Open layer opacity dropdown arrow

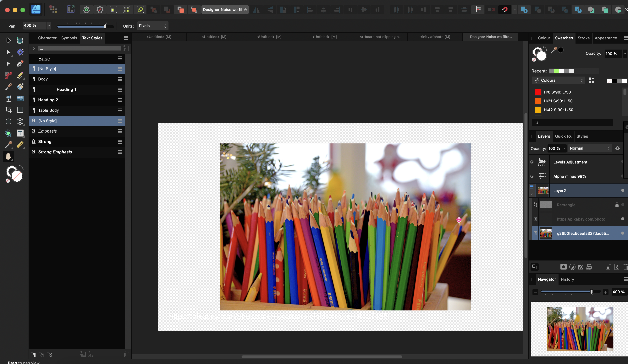coord(565,148)
